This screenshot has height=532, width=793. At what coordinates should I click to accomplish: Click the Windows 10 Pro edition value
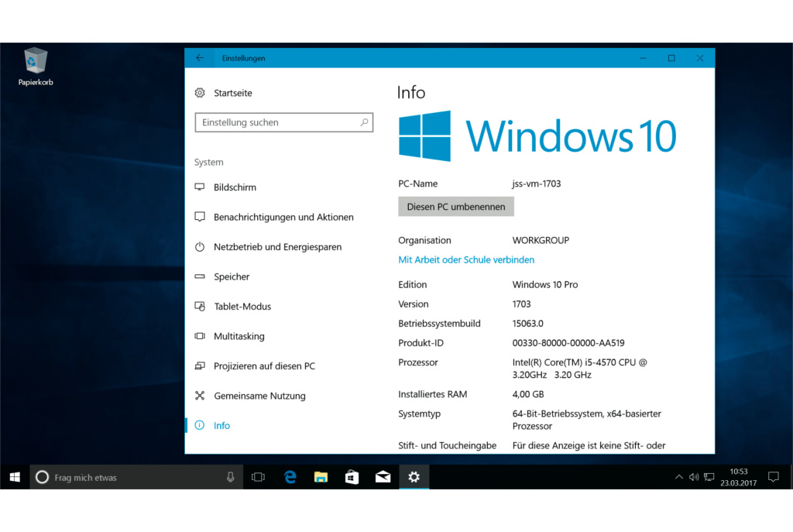[x=544, y=285]
